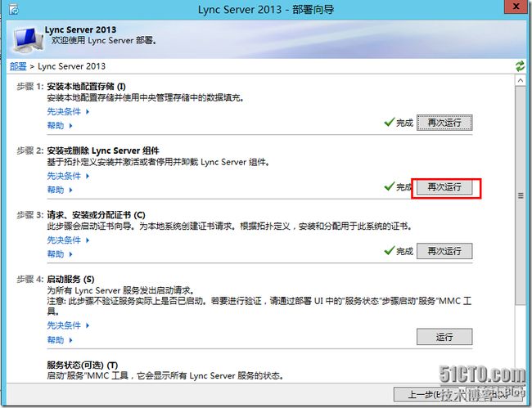Click step 3 green checkmark 完成 status
The height and width of the screenshot is (408, 532).
point(399,251)
